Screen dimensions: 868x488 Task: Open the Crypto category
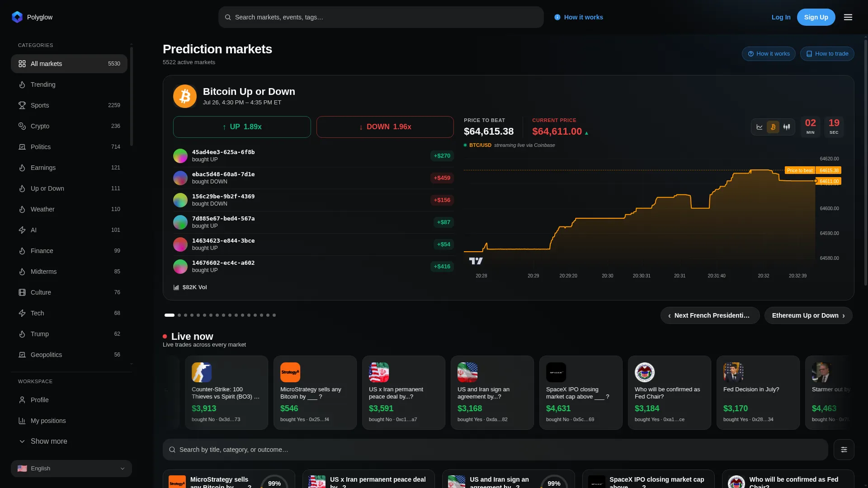(69, 126)
